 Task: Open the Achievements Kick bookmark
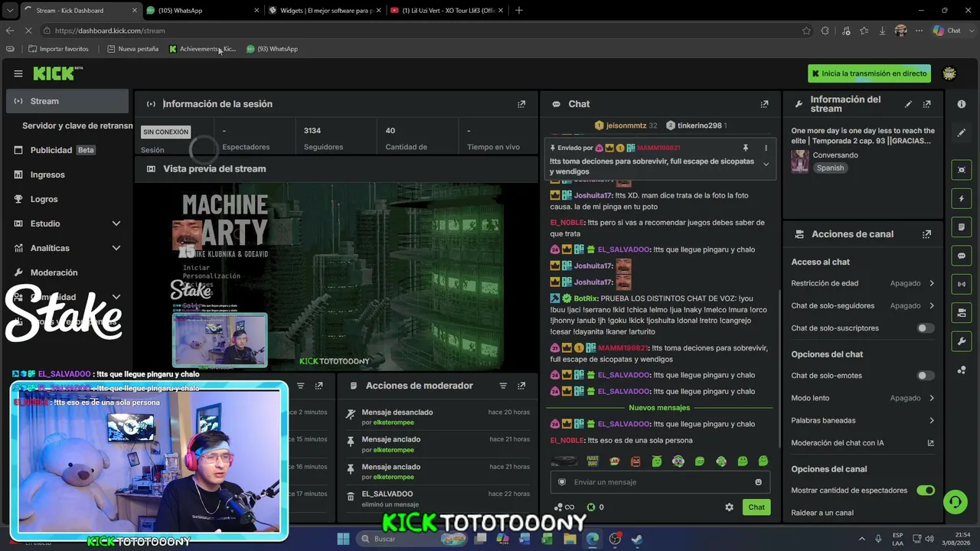click(x=202, y=49)
